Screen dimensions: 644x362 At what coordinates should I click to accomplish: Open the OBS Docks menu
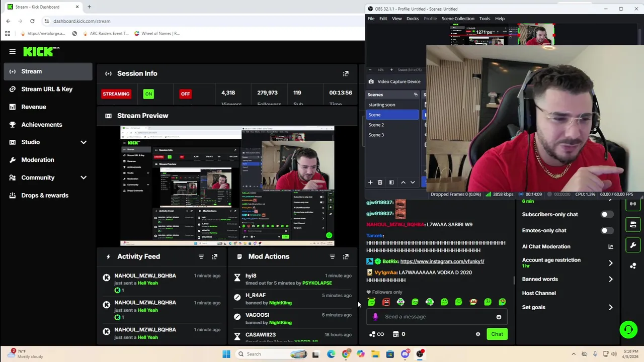click(x=413, y=19)
